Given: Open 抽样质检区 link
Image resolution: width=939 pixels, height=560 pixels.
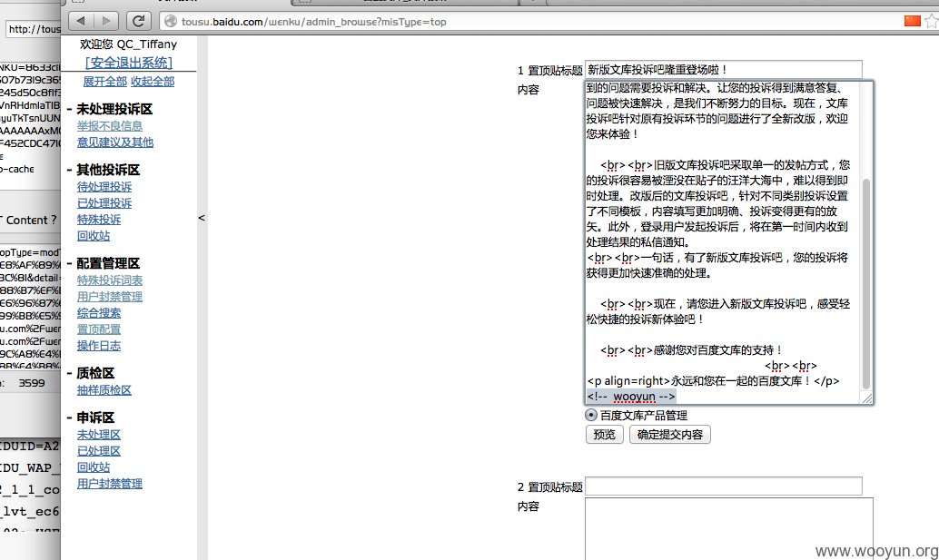Looking at the screenshot, I should click(104, 390).
